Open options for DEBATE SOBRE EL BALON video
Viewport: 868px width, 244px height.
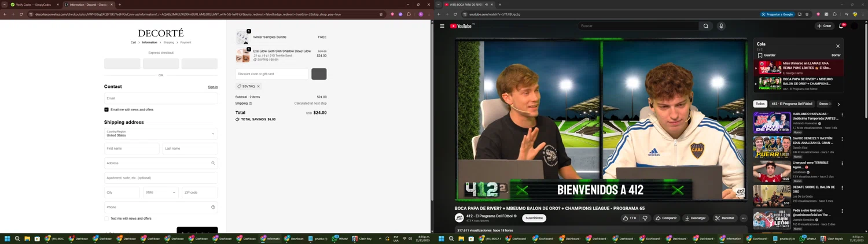tap(842, 187)
